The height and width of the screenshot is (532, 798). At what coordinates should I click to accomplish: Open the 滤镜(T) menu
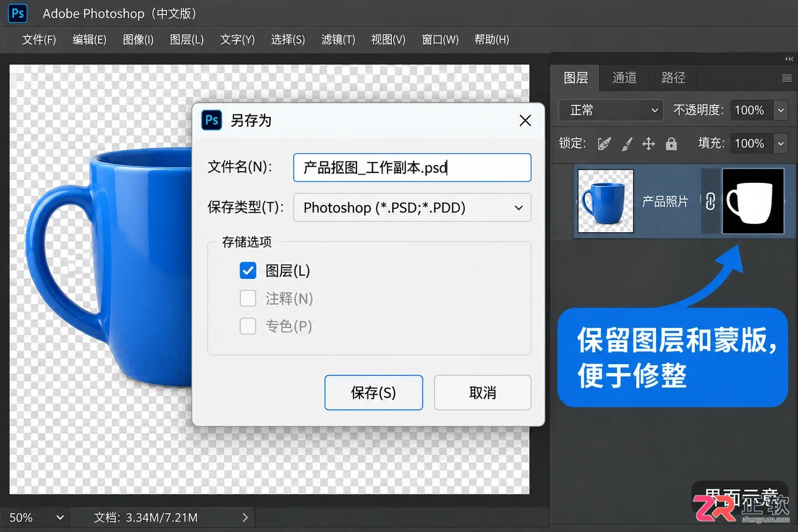(x=338, y=39)
